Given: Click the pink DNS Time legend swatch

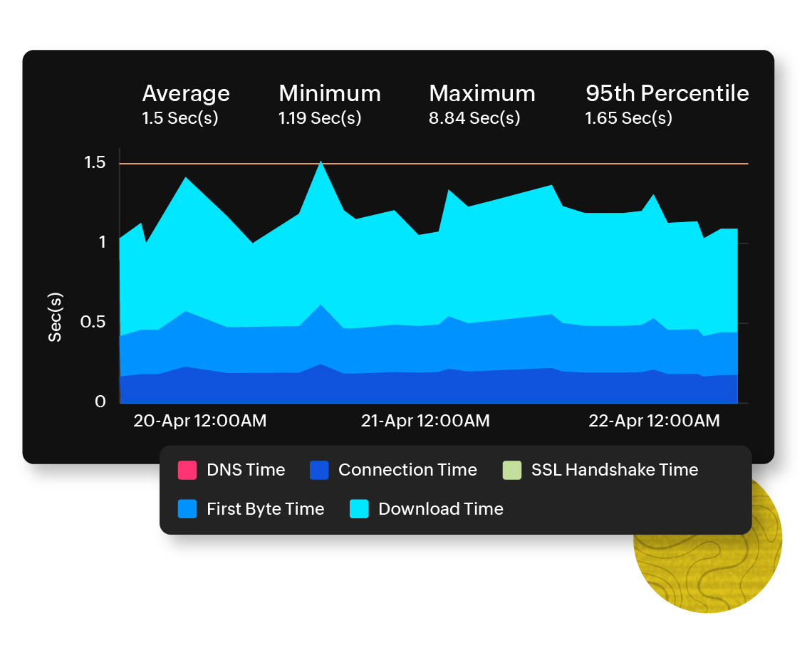Looking at the screenshot, I should pos(187,470).
